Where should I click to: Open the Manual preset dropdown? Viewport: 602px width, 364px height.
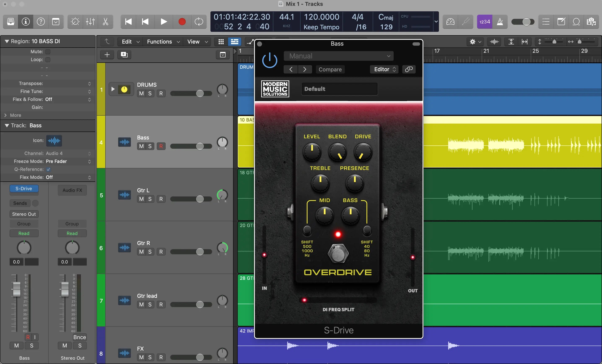(x=338, y=56)
